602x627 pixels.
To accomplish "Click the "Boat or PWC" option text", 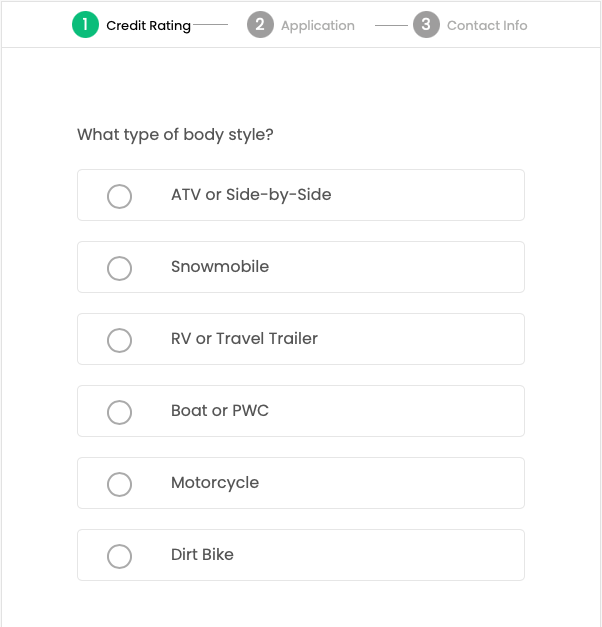I will tap(220, 411).
